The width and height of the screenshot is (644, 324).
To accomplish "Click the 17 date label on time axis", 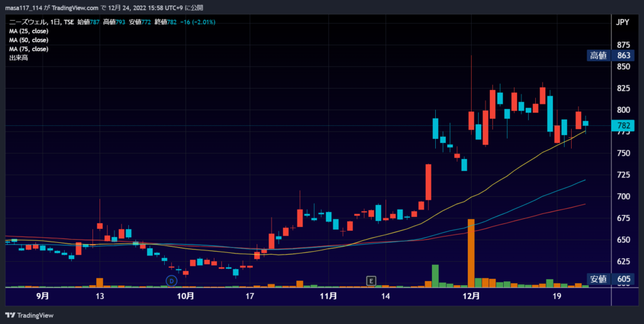I will click(249, 296).
